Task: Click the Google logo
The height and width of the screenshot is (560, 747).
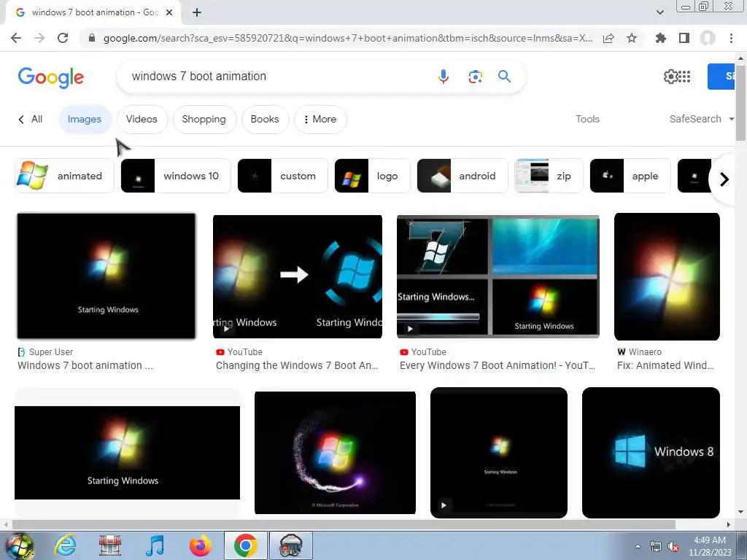Action: [x=51, y=77]
